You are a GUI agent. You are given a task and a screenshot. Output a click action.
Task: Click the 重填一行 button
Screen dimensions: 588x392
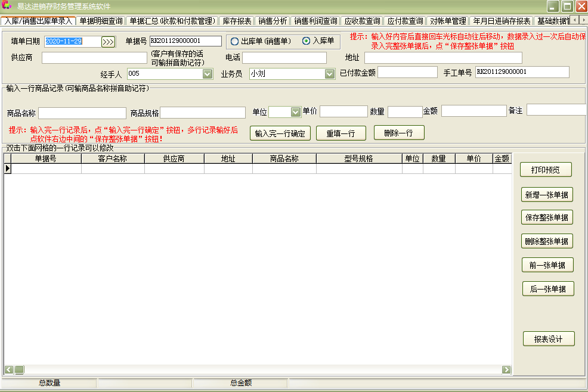tap(341, 133)
